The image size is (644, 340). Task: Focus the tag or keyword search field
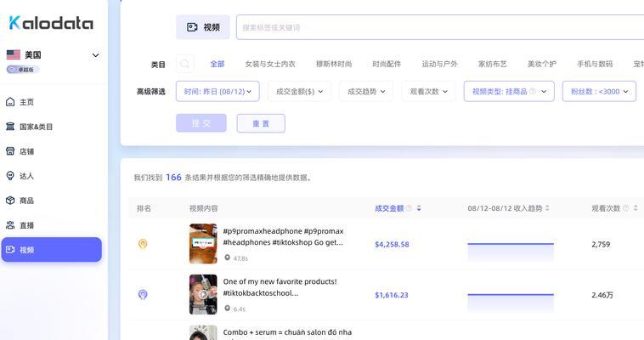pyautogui.click(x=440, y=27)
